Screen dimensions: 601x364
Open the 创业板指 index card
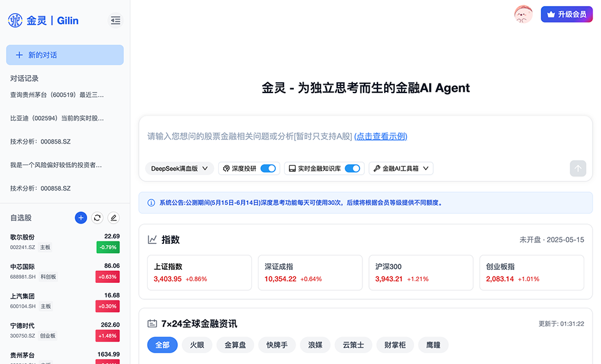pyautogui.click(x=532, y=273)
